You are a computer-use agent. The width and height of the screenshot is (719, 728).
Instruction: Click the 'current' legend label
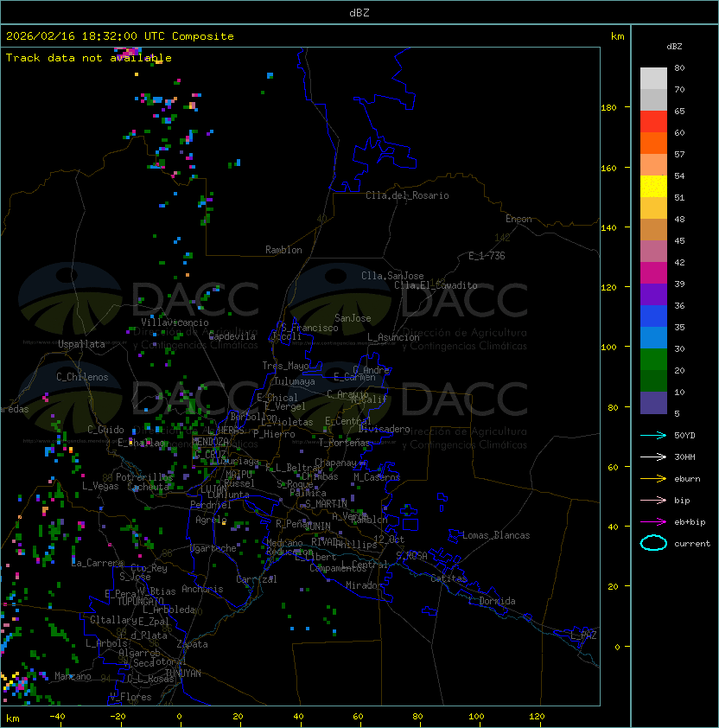pos(692,544)
